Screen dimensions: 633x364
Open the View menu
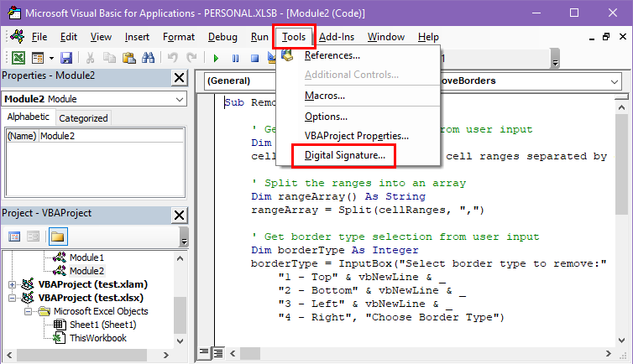pos(101,37)
